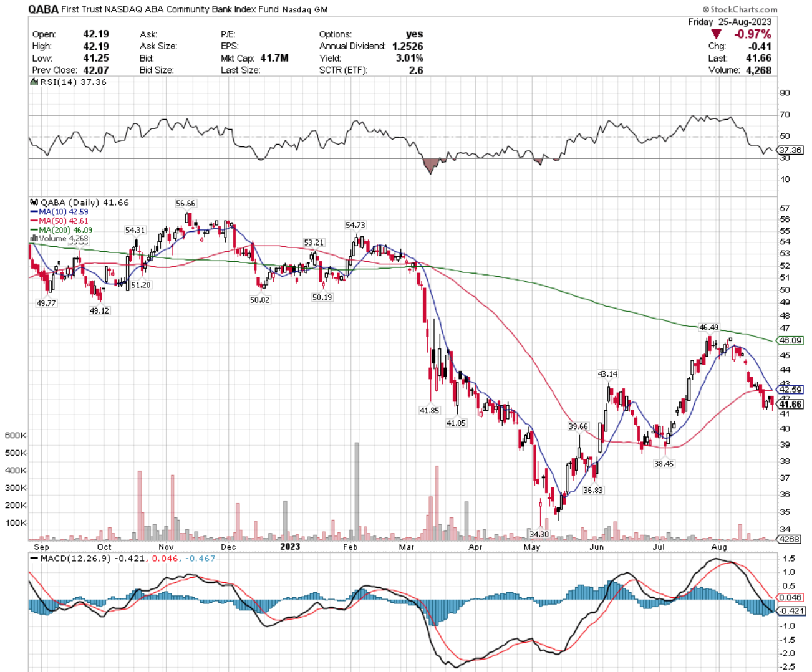The width and height of the screenshot is (812, 672).
Task: Click the blue 42.59 price axis tag
Action: pyautogui.click(x=791, y=390)
